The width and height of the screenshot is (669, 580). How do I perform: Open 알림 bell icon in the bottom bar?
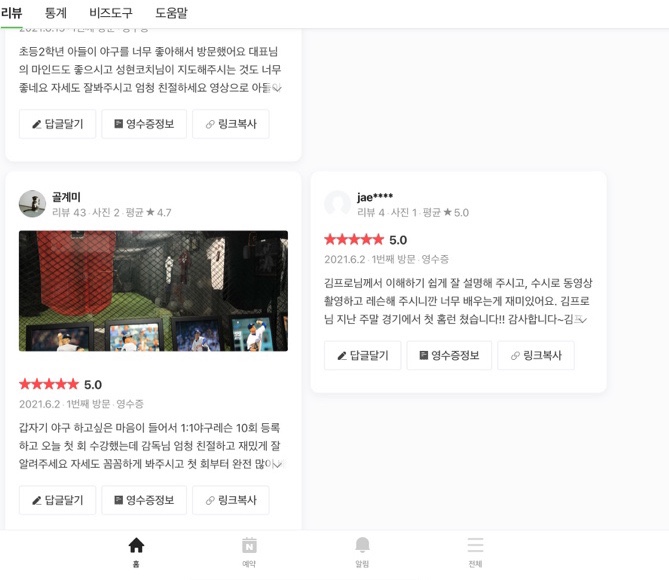pos(362,552)
